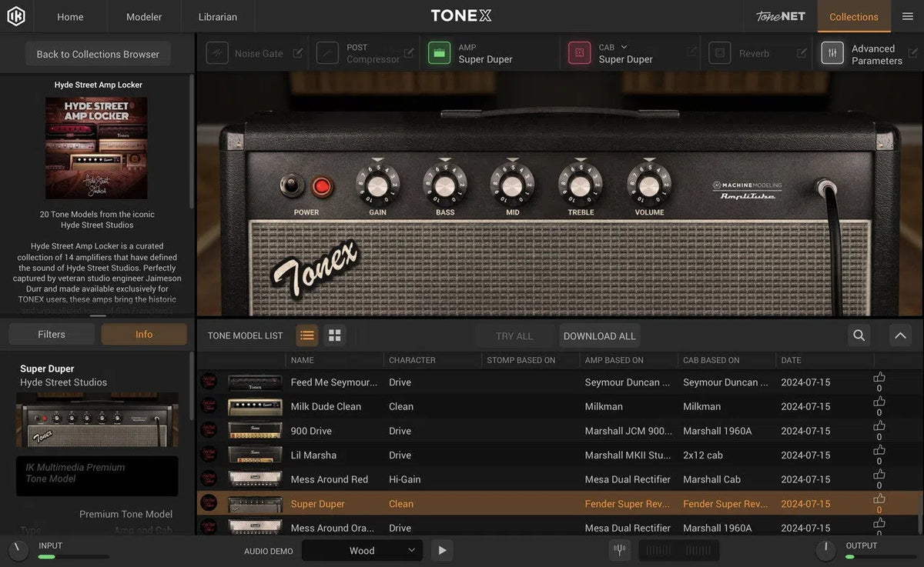Click Back to Collections Browser

coord(97,54)
